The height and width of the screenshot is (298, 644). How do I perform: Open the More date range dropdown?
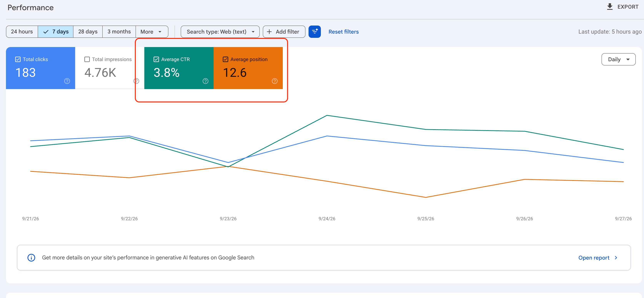[x=152, y=32]
